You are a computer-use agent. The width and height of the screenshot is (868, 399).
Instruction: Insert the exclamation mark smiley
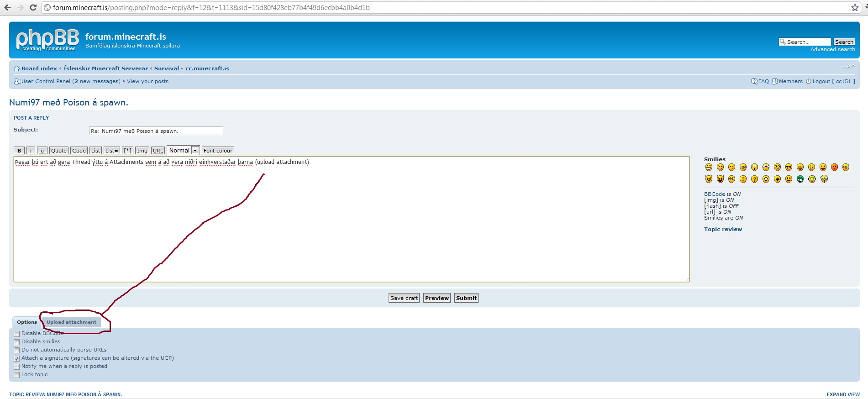pos(743,179)
